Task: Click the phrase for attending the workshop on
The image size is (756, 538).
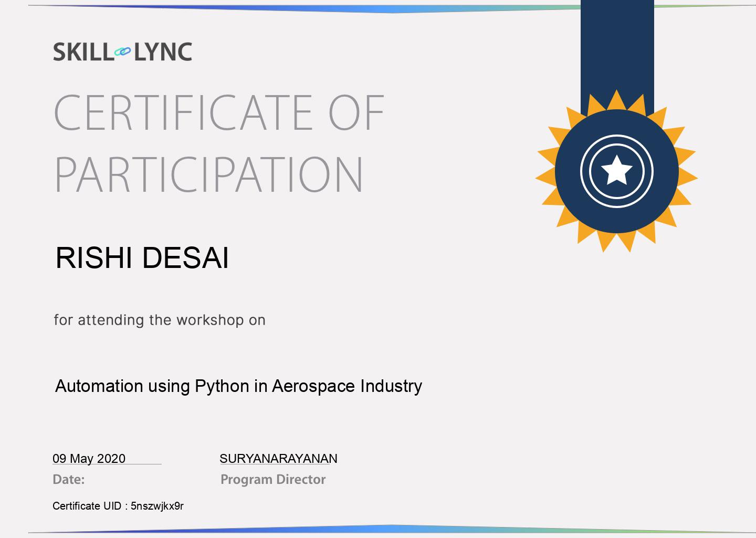Action: point(159,319)
